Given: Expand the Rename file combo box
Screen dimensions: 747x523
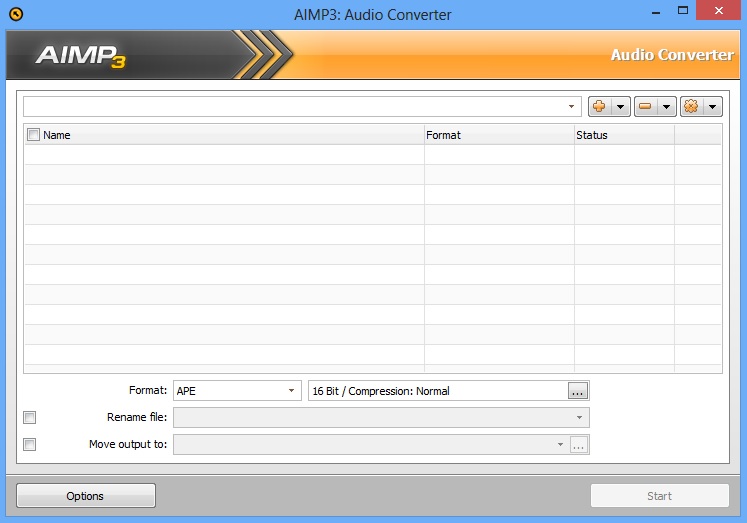Looking at the screenshot, I should tap(579, 418).
